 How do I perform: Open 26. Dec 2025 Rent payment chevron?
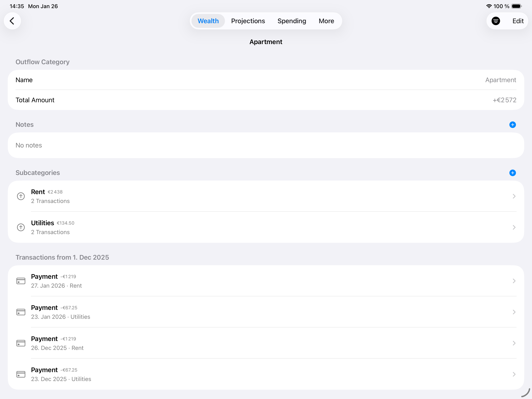click(x=514, y=343)
